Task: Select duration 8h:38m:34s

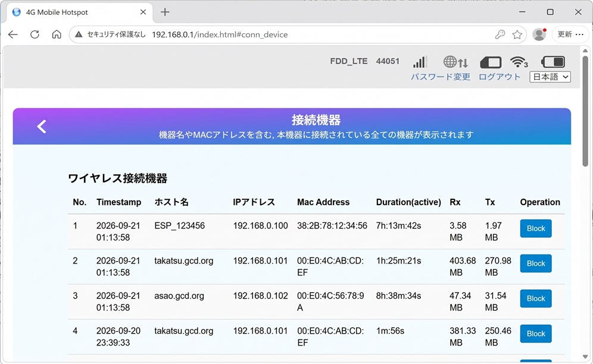Action: (398, 296)
